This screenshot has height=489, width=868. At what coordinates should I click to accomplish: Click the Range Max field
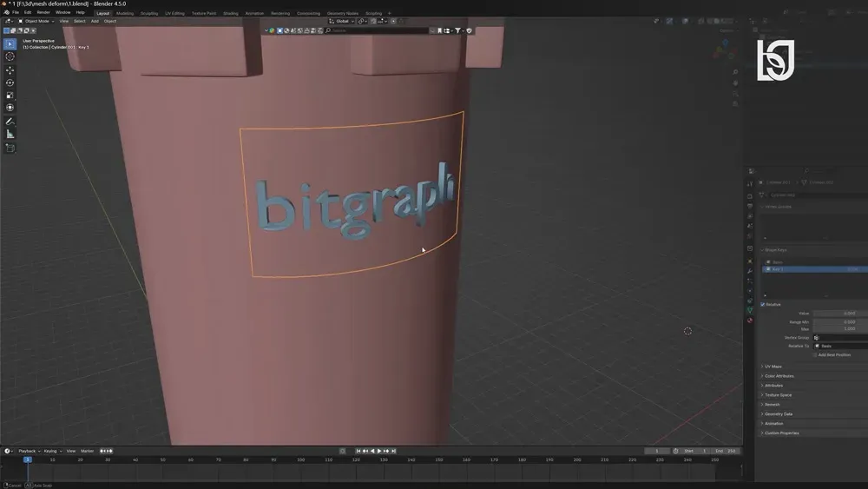click(840, 329)
